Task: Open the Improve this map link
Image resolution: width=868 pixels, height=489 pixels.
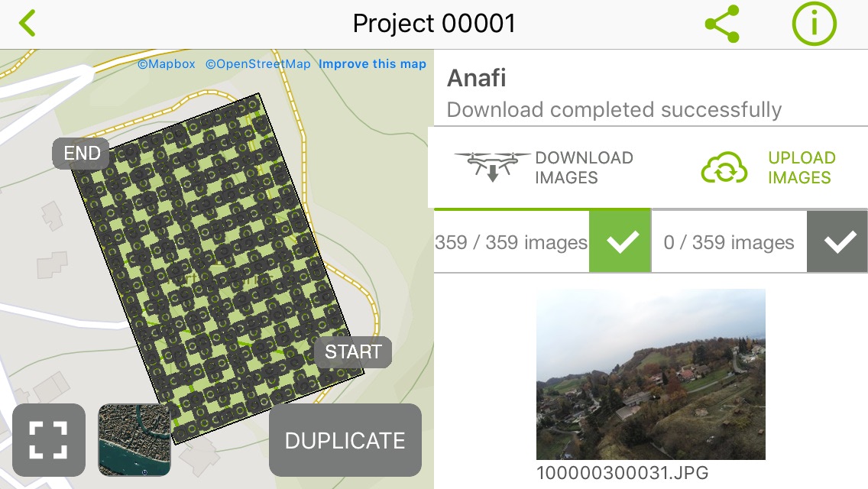Action: 372,64
